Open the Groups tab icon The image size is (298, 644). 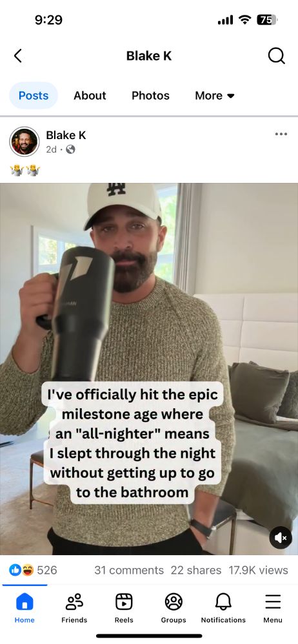[x=174, y=602]
